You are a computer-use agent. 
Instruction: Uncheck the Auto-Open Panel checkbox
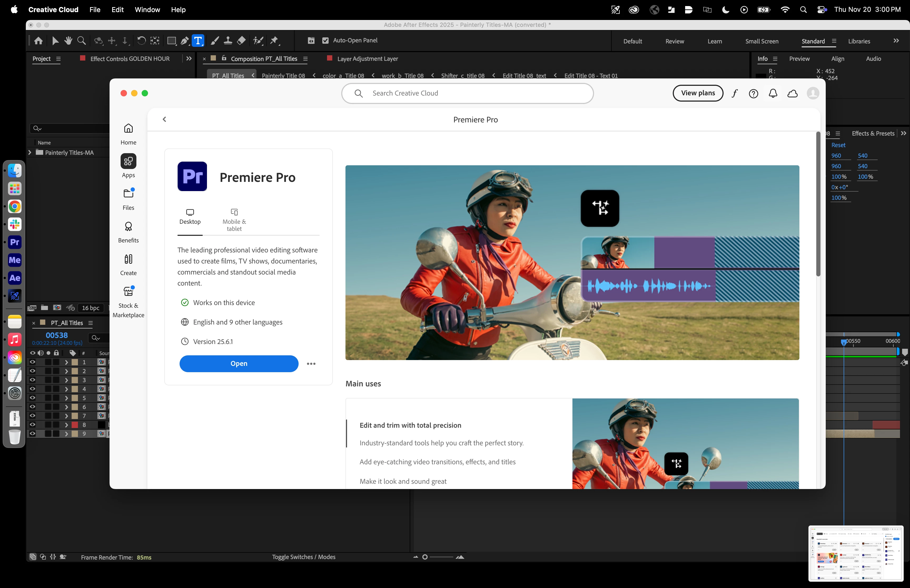(325, 41)
